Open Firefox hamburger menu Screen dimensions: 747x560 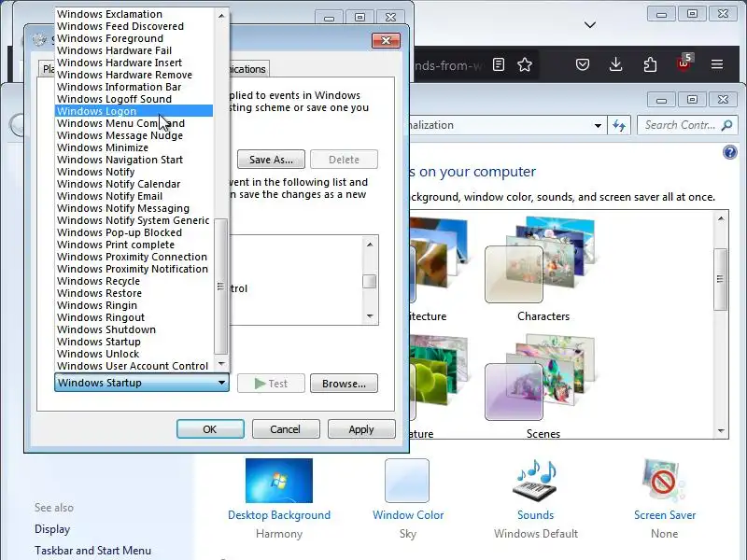click(x=716, y=64)
